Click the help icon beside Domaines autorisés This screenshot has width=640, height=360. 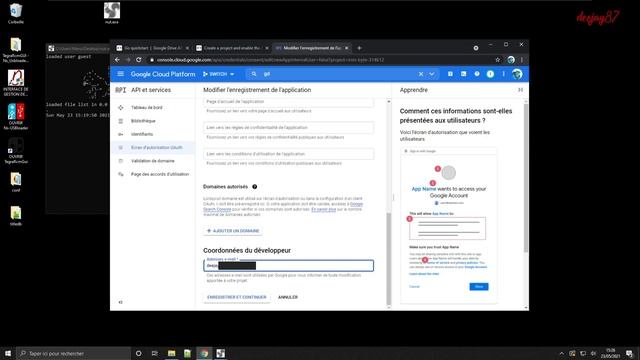(x=255, y=187)
